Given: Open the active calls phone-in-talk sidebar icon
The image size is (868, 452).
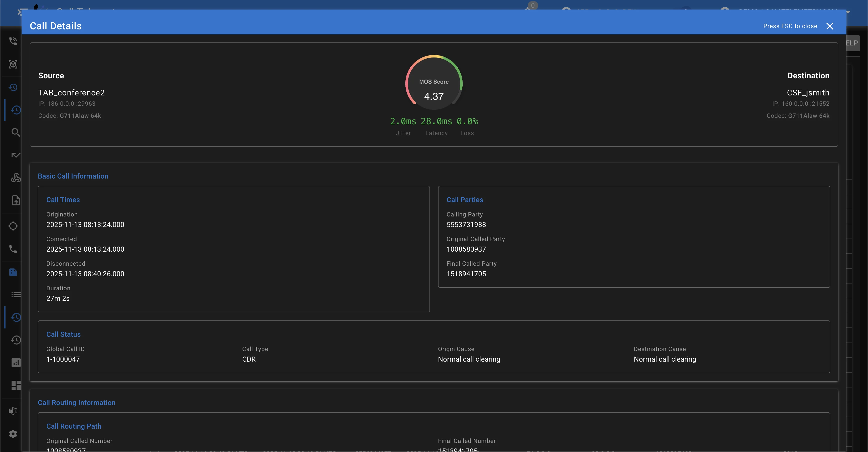Looking at the screenshot, I should [13, 41].
